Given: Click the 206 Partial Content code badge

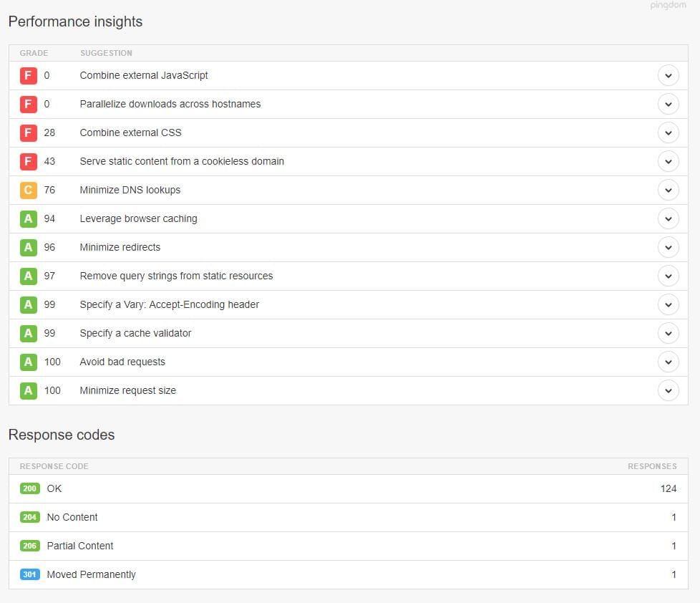Looking at the screenshot, I should point(30,546).
